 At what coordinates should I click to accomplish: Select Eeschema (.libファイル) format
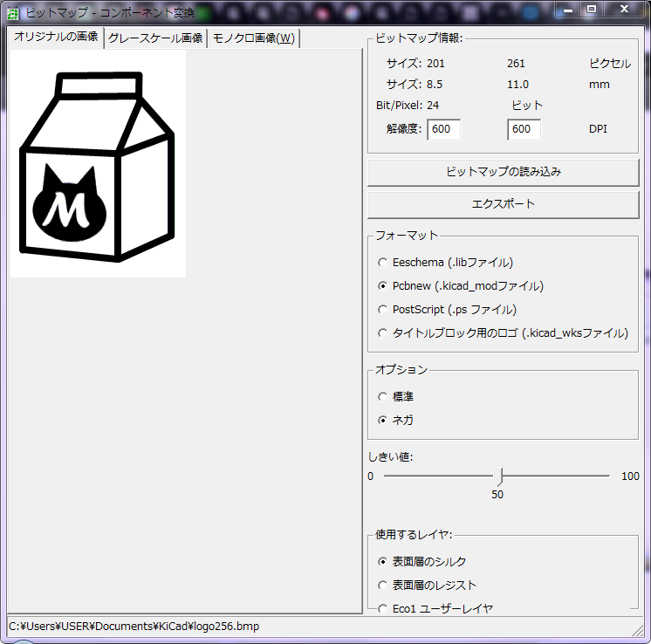click(445, 263)
